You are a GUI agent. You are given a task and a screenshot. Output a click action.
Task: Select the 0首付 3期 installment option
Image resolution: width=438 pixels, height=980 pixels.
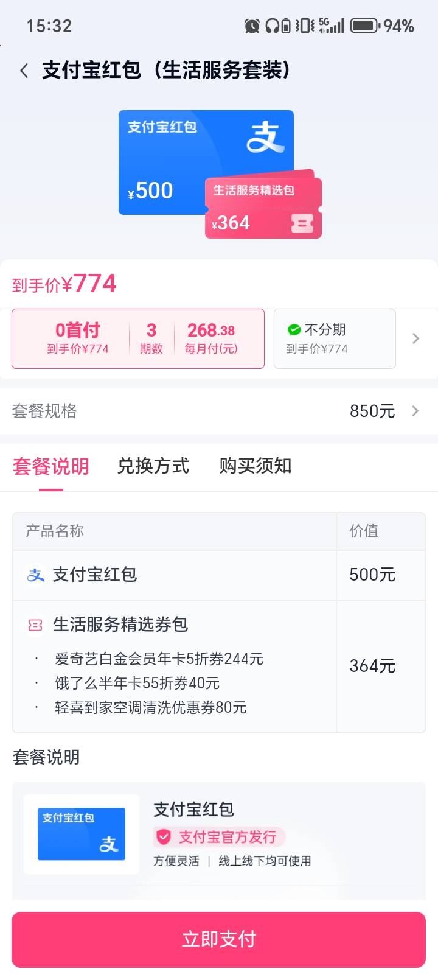click(x=138, y=338)
